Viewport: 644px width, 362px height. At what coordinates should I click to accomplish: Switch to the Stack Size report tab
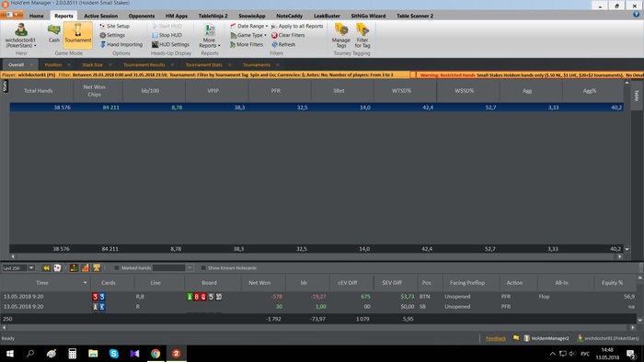click(x=92, y=65)
